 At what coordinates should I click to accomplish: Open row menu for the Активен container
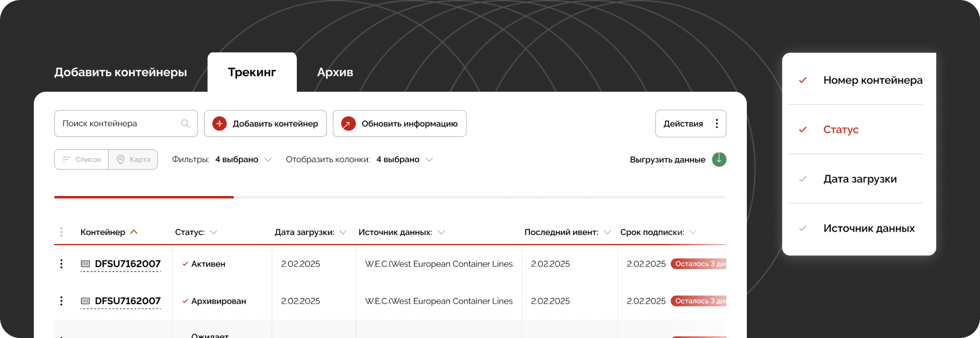pos(61,264)
